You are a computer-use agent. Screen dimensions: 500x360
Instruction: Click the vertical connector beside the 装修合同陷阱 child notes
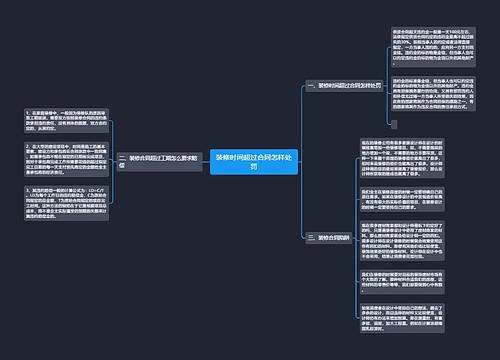coord(356,238)
